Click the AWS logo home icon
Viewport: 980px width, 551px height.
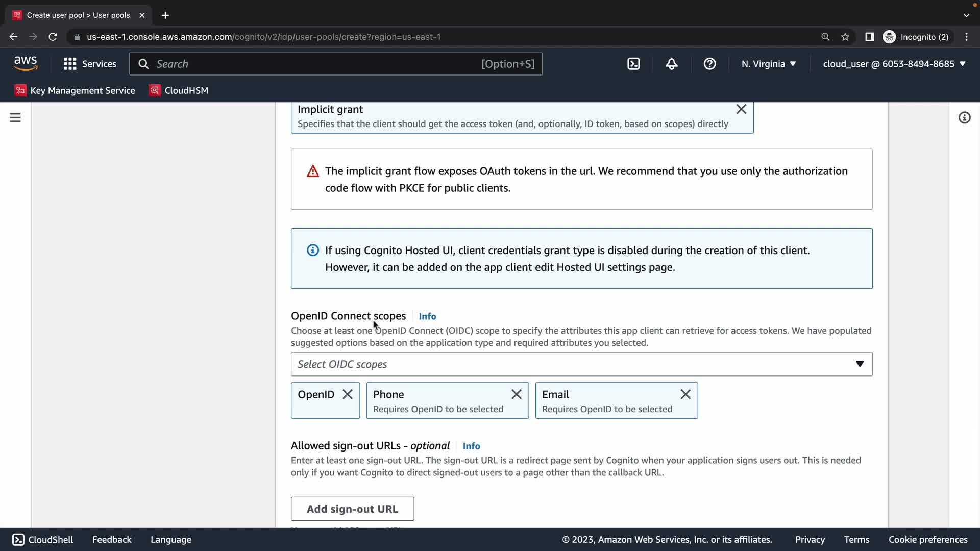click(26, 64)
